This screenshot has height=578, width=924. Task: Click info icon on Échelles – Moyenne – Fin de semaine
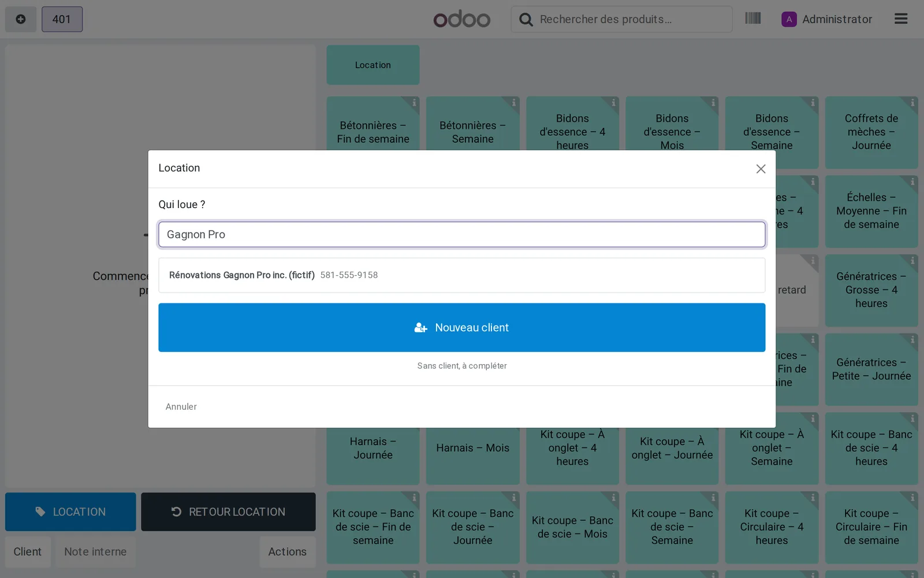(x=912, y=182)
